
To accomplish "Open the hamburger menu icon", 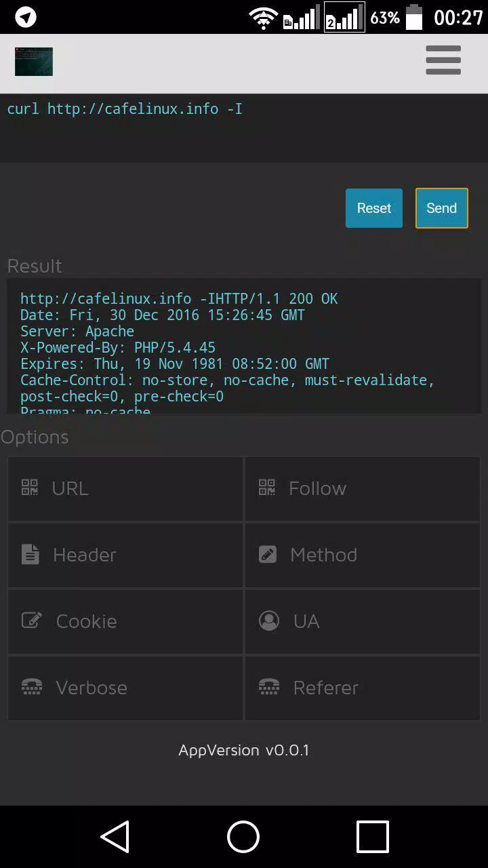I will point(443,60).
